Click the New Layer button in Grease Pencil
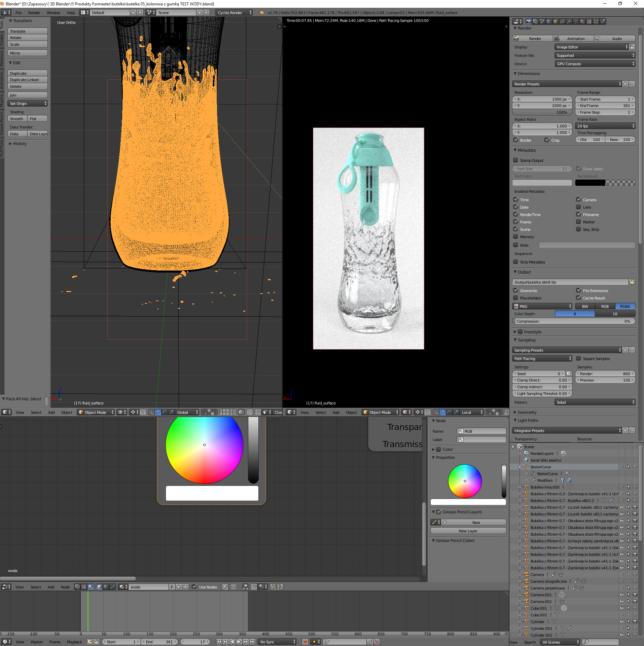 coord(468,531)
